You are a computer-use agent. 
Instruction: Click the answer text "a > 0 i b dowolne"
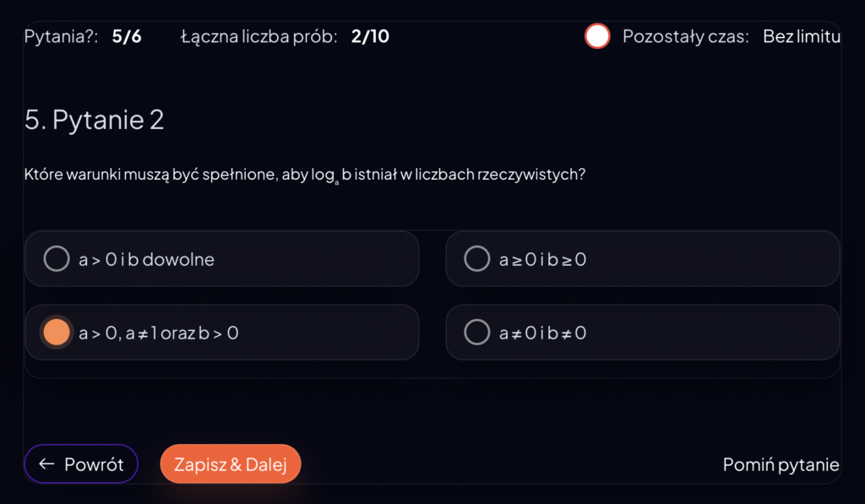click(x=146, y=260)
